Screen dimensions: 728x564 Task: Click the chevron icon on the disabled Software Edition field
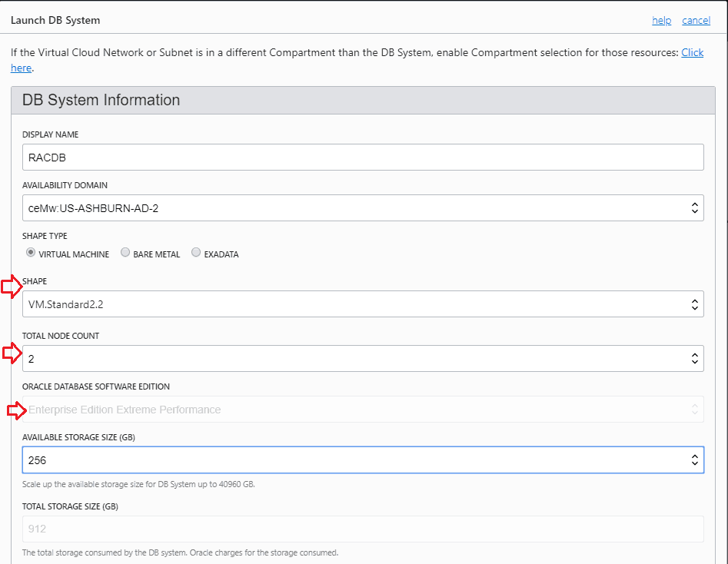pos(693,410)
